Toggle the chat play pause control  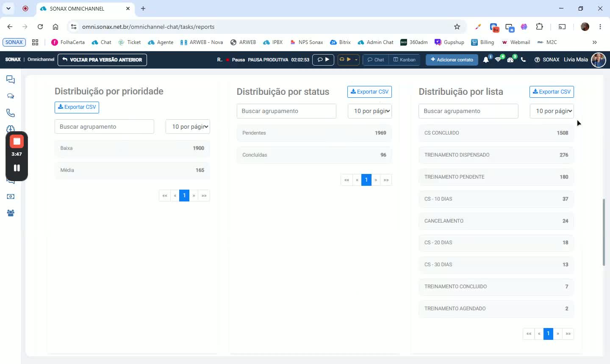[323, 60]
